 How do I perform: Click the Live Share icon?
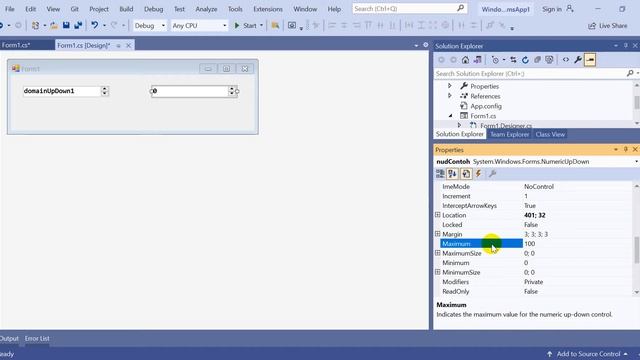[592, 26]
